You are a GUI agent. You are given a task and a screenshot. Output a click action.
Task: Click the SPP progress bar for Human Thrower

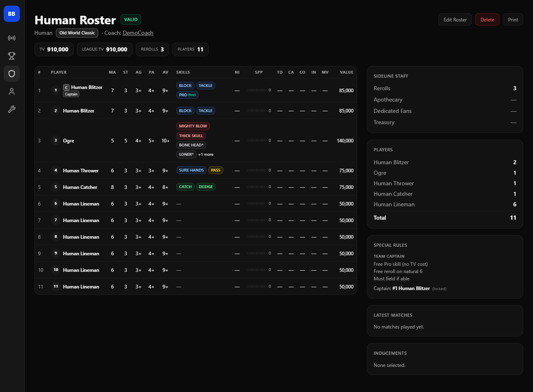pyautogui.click(x=256, y=170)
